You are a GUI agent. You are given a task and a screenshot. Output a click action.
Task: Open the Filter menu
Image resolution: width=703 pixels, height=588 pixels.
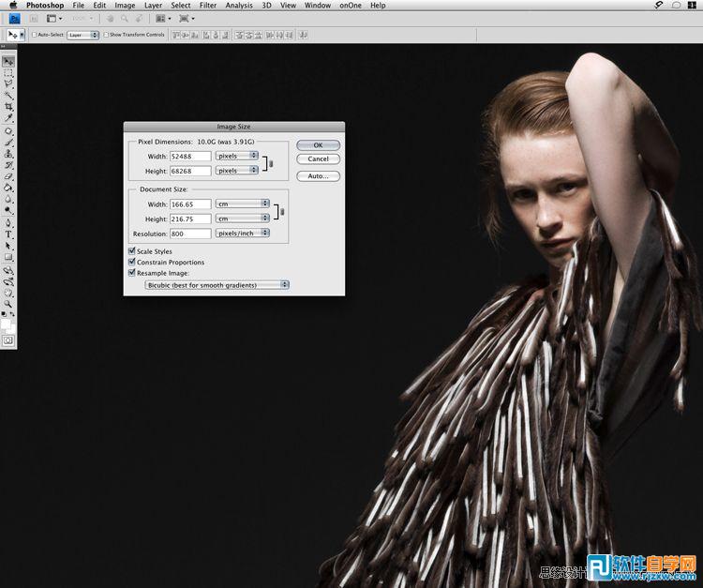pyautogui.click(x=207, y=6)
